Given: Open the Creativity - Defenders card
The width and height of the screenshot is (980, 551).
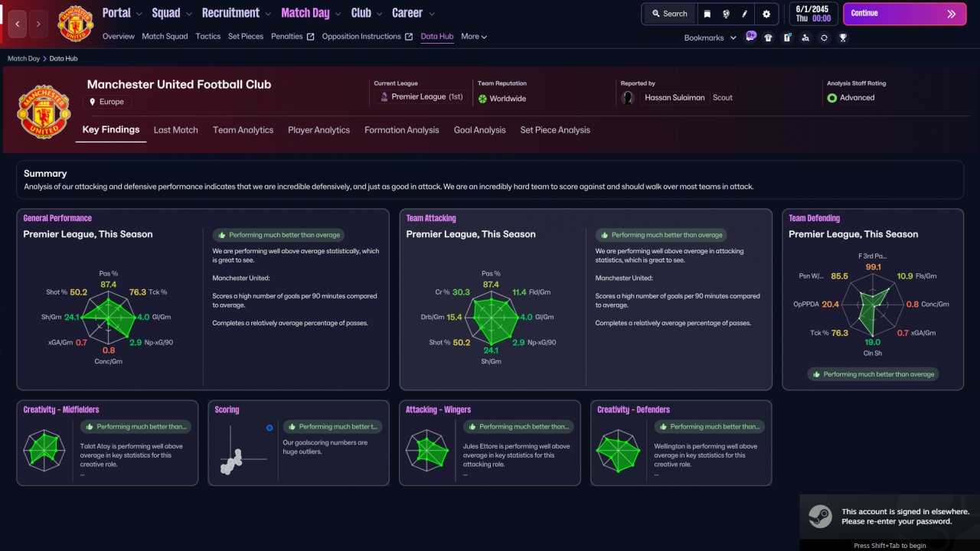Looking at the screenshot, I should coord(681,443).
